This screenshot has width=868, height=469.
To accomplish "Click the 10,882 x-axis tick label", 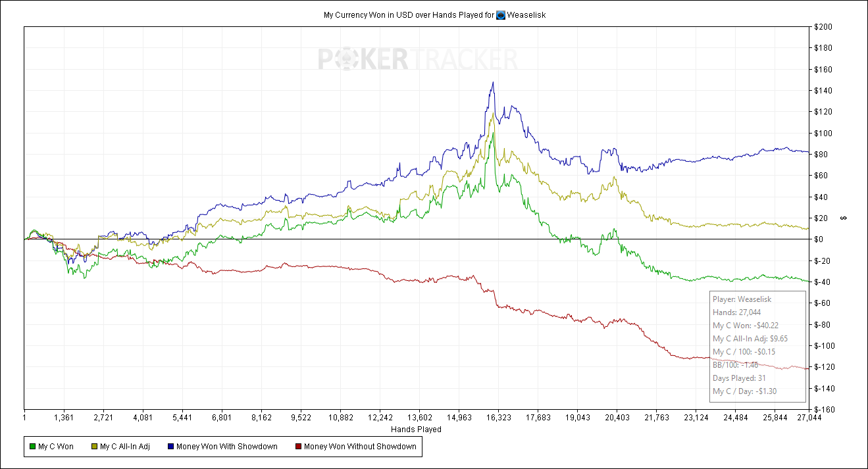I will [x=341, y=417].
